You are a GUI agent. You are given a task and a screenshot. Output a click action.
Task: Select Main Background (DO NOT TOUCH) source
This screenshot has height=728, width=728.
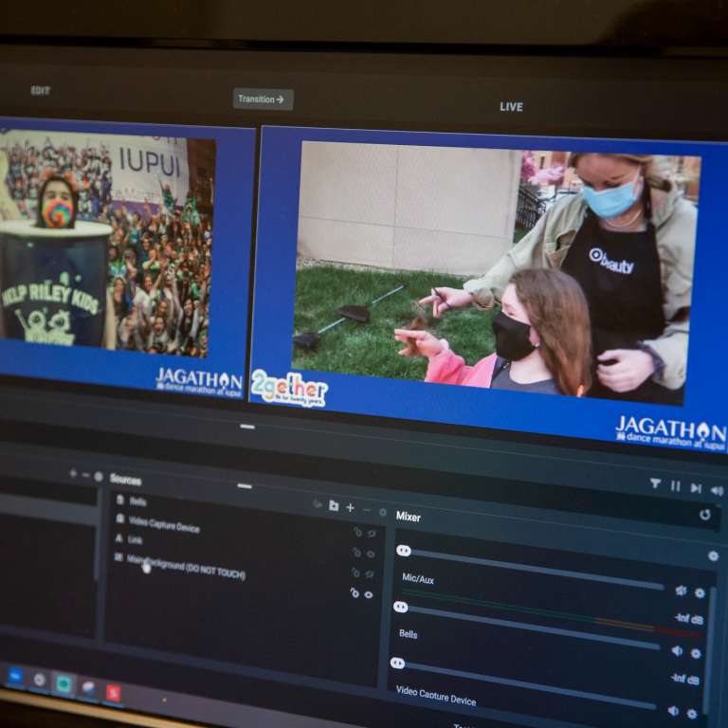tap(186, 567)
